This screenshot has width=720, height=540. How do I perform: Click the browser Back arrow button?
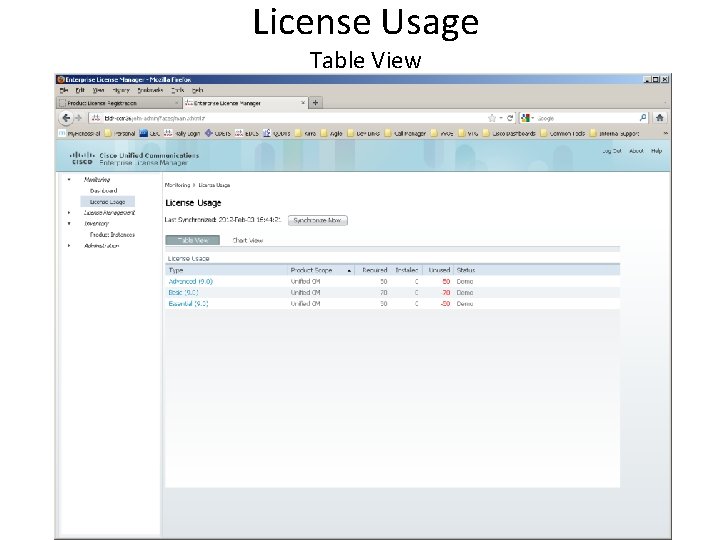66,118
